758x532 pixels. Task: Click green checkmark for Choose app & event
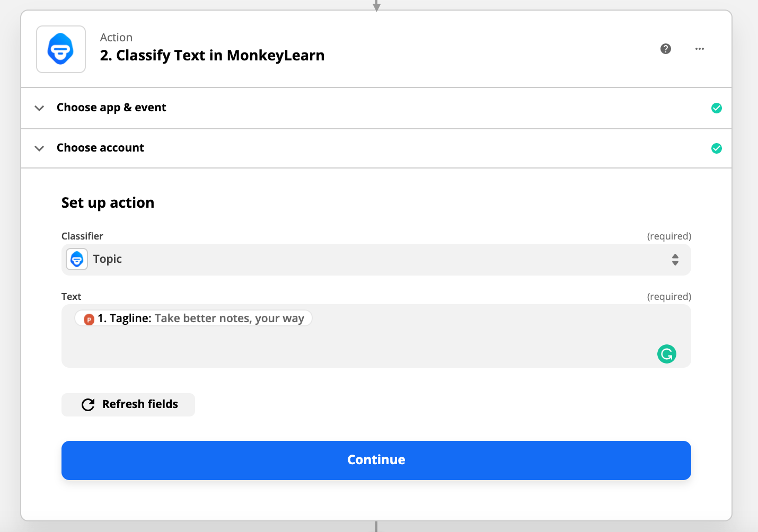716,108
